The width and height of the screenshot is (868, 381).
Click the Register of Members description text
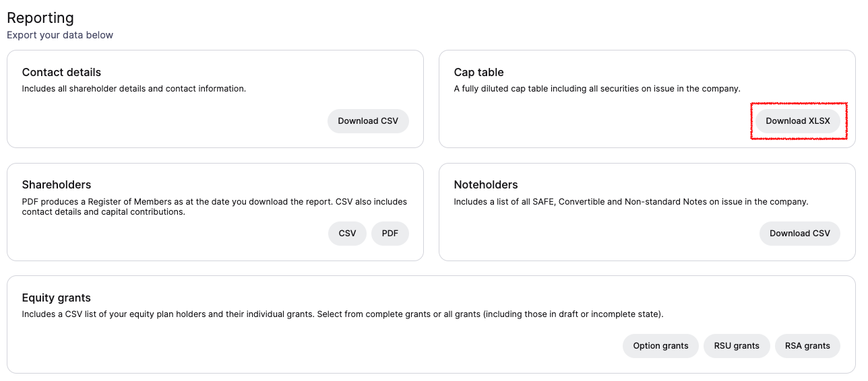[x=214, y=207]
